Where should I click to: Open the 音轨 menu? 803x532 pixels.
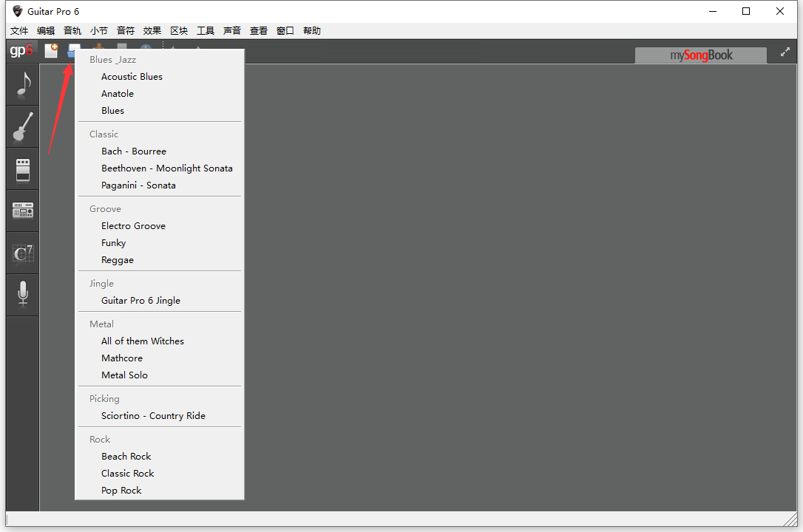(72, 30)
